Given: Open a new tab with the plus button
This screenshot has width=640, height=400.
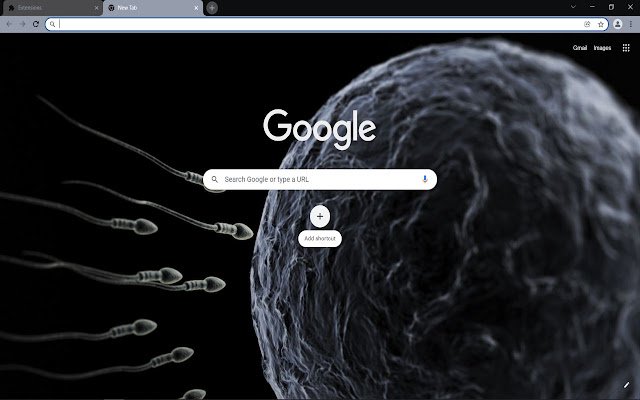Looking at the screenshot, I should 212,8.
